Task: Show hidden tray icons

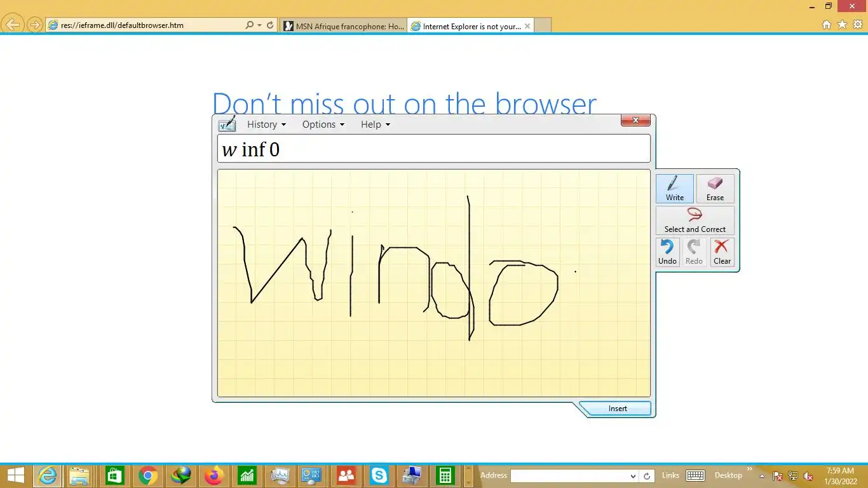Action: click(x=763, y=476)
